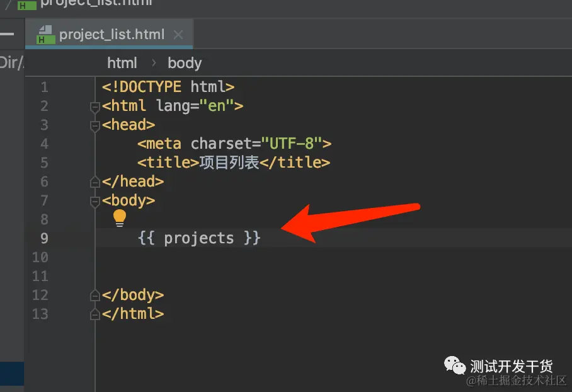572x392 pixels.
Task: Click the <body> opening tag text
Action: [129, 200]
